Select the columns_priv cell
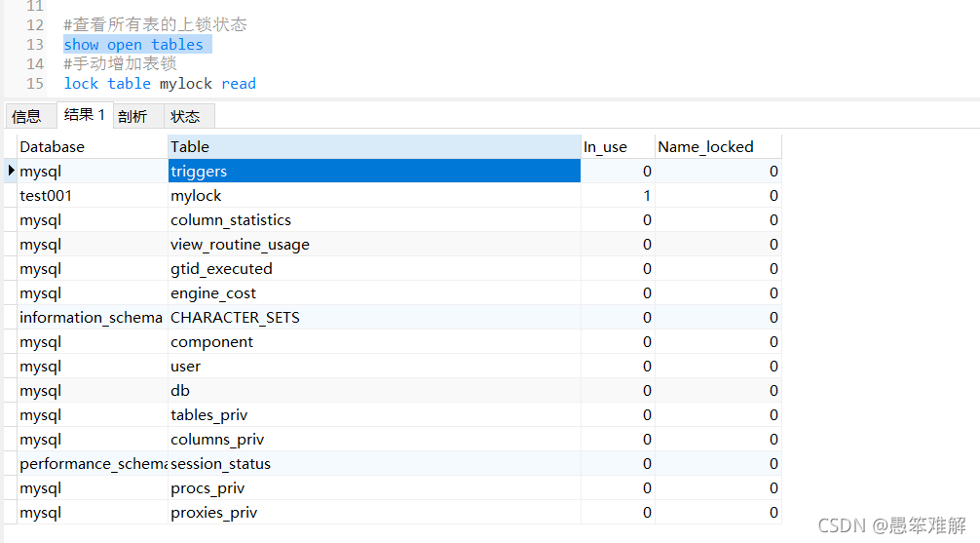Image resolution: width=980 pixels, height=543 pixels. (374, 439)
